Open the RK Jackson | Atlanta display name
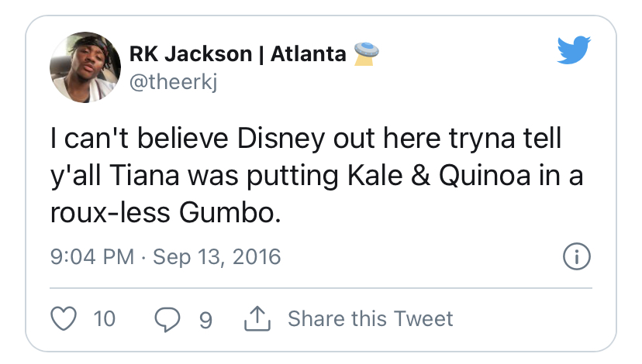Screen dimensions: 642x364 pyautogui.click(x=239, y=54)
